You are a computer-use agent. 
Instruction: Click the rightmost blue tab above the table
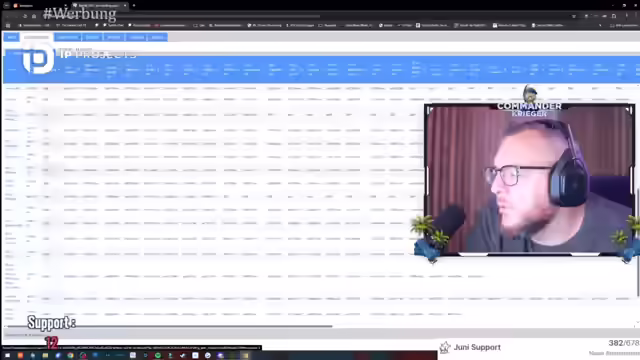(x=157, y=37)
